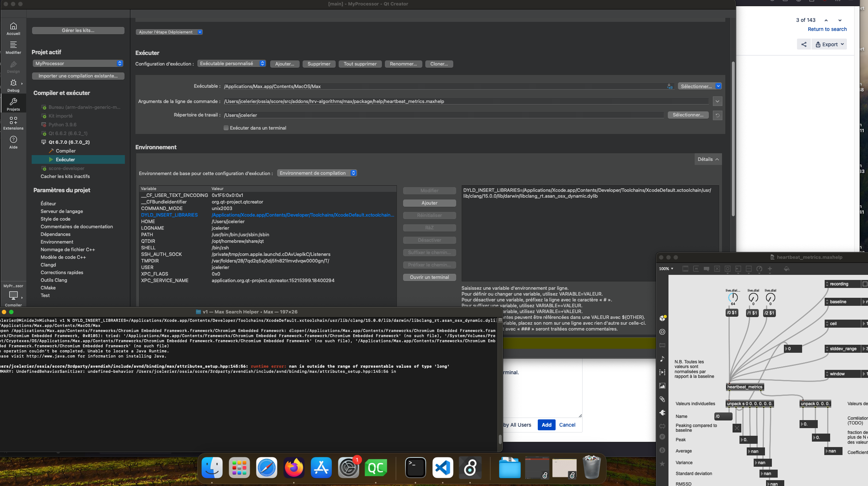Select the Exécuter item under Qt 6.7.0
The image size is (868, 486).
78,159
